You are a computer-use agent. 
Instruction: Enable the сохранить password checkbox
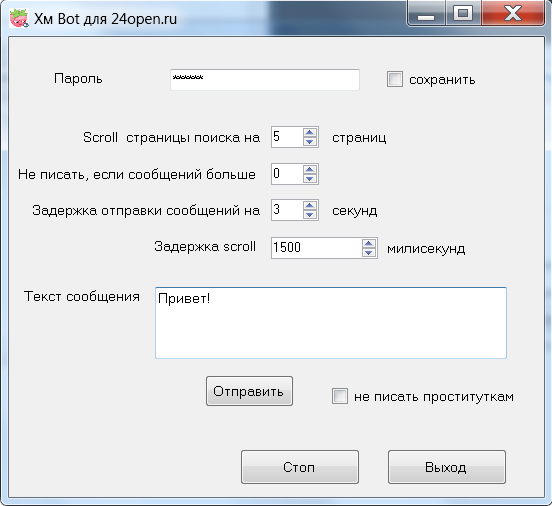pyautogui.click(x=395, y=79)
